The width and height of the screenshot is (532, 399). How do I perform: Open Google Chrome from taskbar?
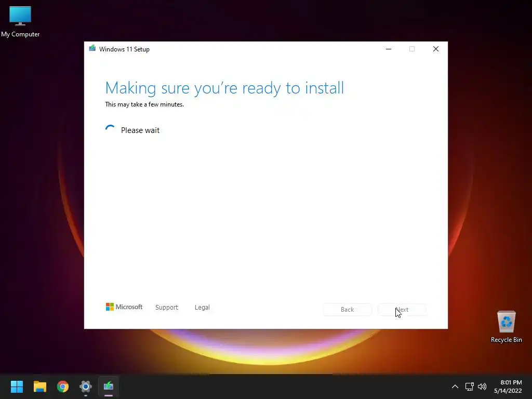tap(63, 387)
